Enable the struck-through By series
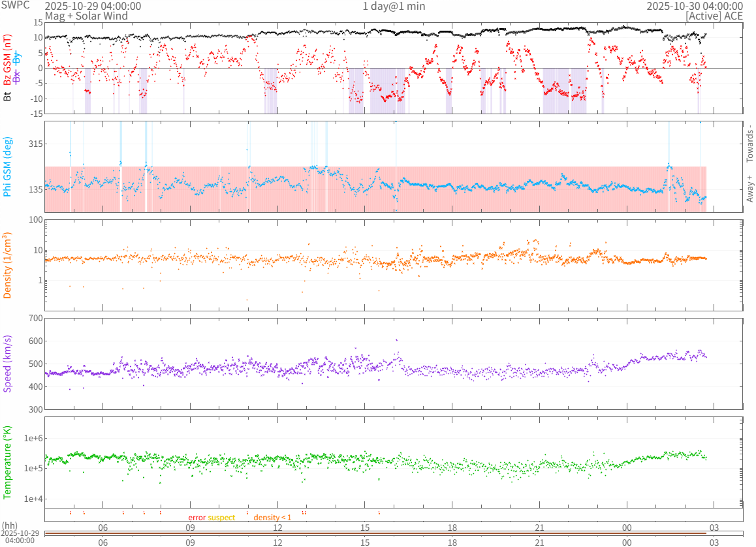Viewport: 756px width, 547px height. (18, 56)
